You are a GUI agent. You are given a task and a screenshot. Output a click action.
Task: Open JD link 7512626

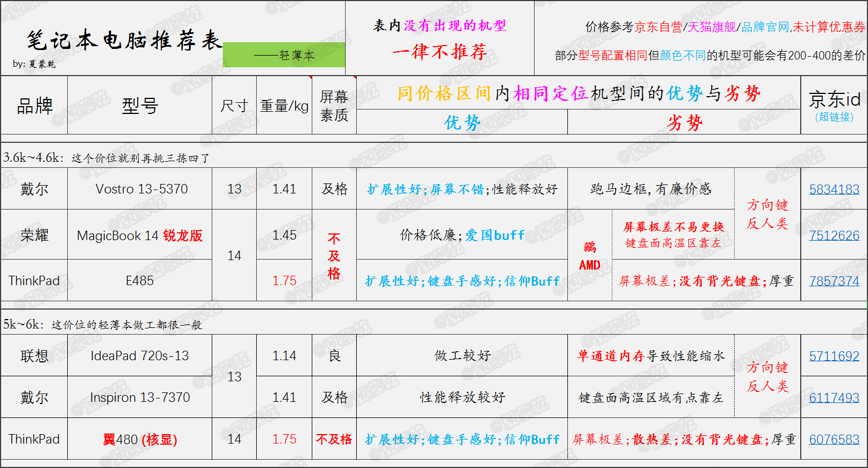click(834, 235)
